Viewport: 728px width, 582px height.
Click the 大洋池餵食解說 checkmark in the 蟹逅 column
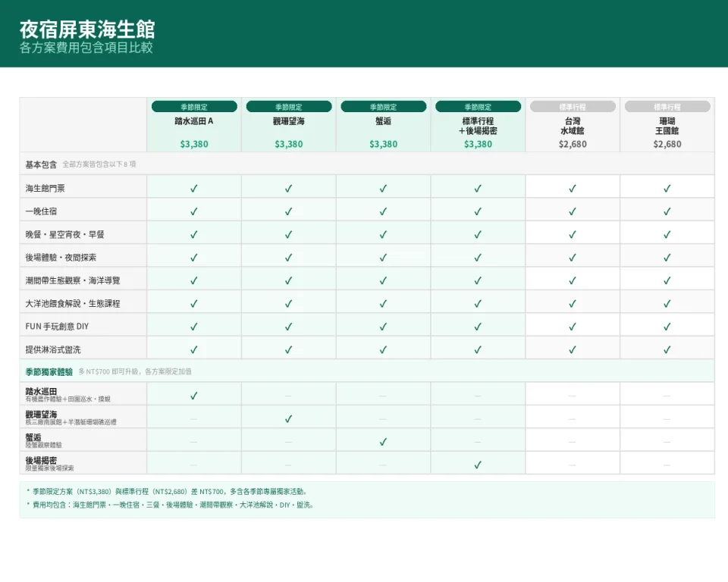[x=384, y=304]
